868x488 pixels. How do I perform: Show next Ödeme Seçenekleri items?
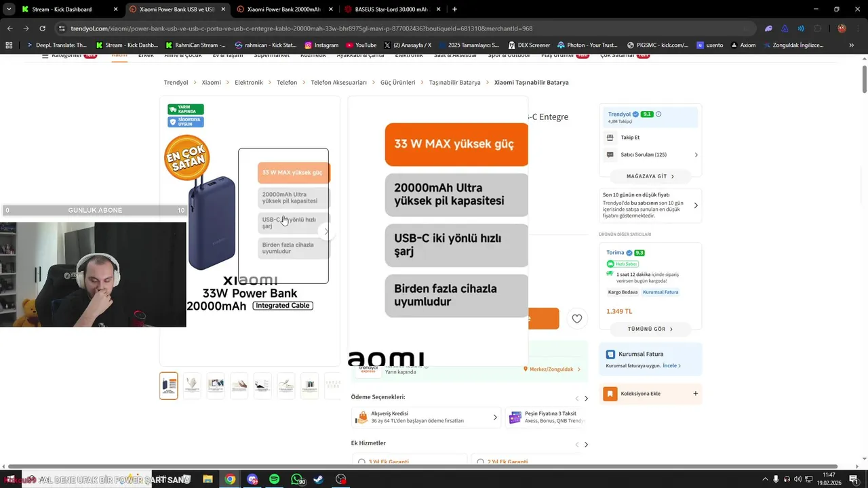pos(586,399)
